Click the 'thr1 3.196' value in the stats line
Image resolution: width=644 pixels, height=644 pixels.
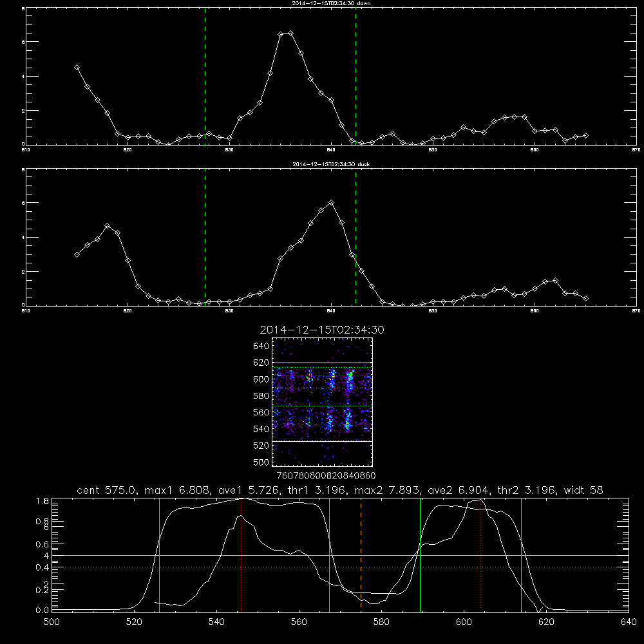pos(316,490)
